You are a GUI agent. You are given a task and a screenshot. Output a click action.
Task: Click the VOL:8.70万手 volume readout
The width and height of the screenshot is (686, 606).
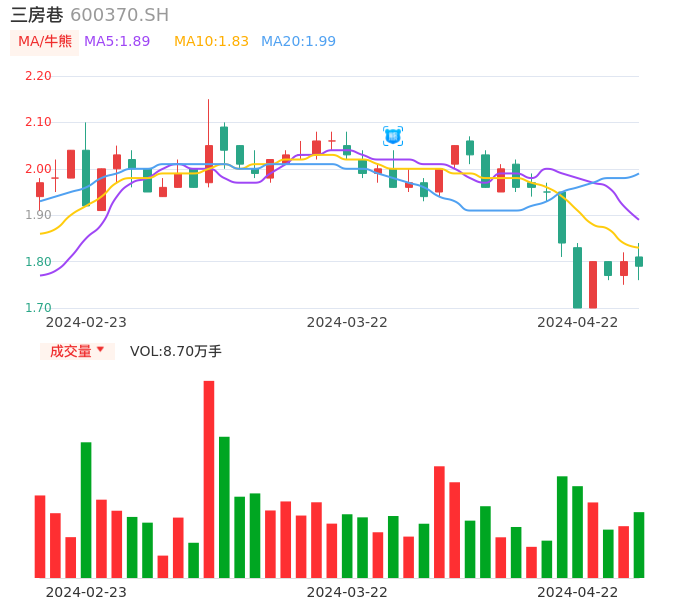click(176, 351)
